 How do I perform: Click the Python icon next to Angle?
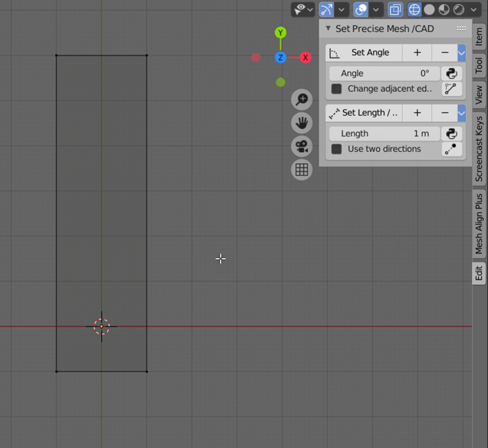pos(452,73)
